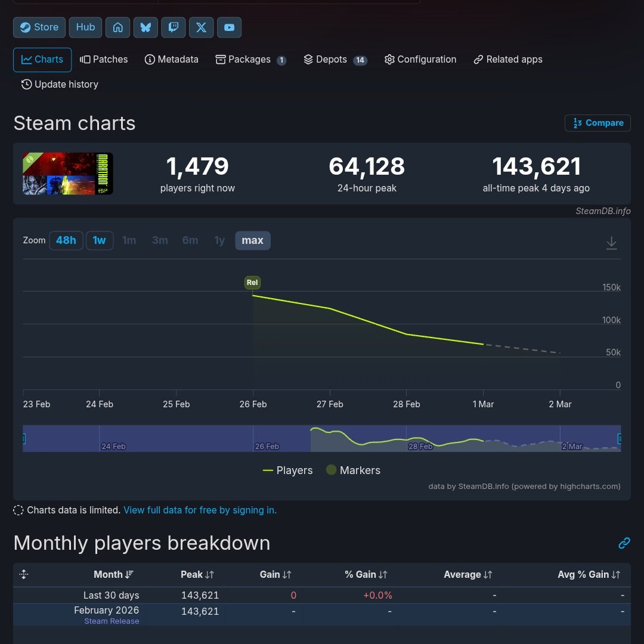Grab the right navigator range handle
644x644 pixels.
pyautogui.click(x=620, y=439)
